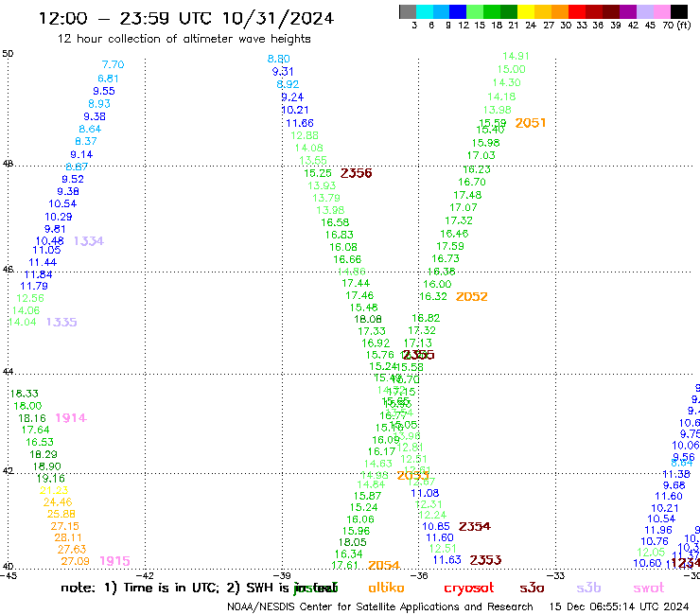The image size is (700, 615).
Task: Select the 's3b' satellite legend label
Action: [x=588, y=588]
